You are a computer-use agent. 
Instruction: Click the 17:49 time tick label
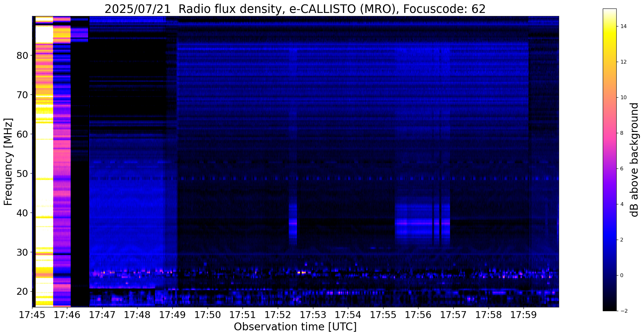(x=172, y=315)
